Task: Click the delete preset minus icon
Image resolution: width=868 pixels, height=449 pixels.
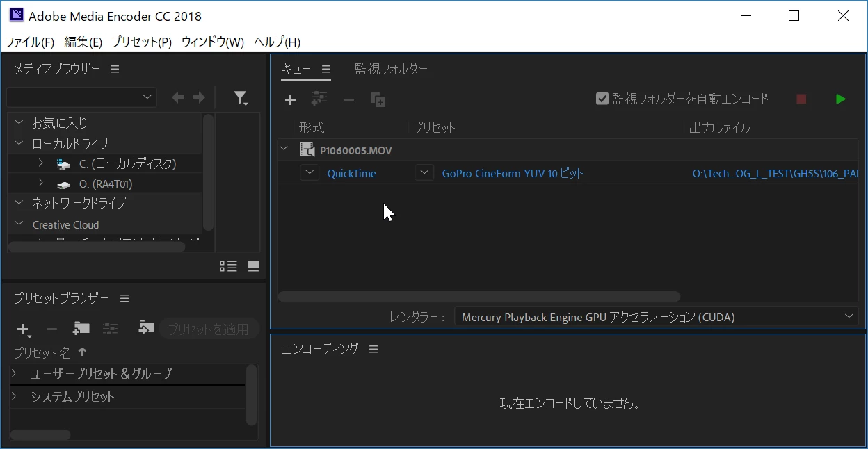Action: (51, 329)
